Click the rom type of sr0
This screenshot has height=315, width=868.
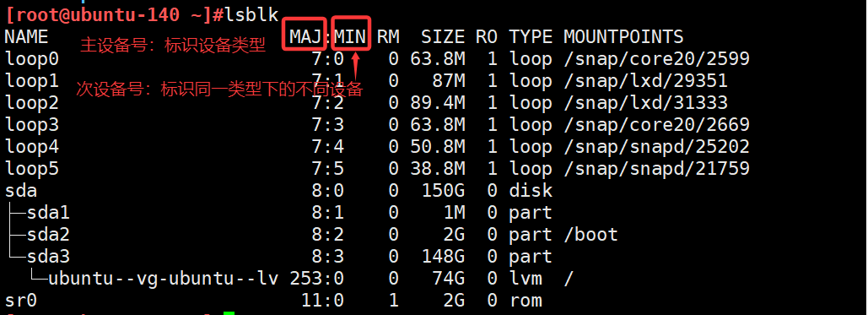[526, 300]
